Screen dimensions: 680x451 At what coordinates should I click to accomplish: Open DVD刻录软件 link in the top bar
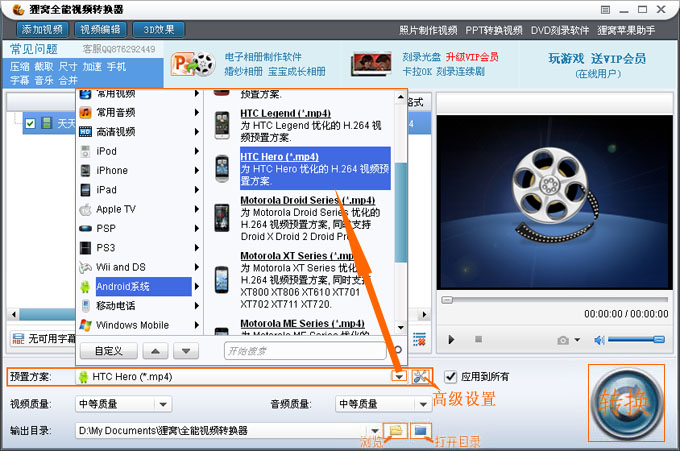click(x=560, y=30)
